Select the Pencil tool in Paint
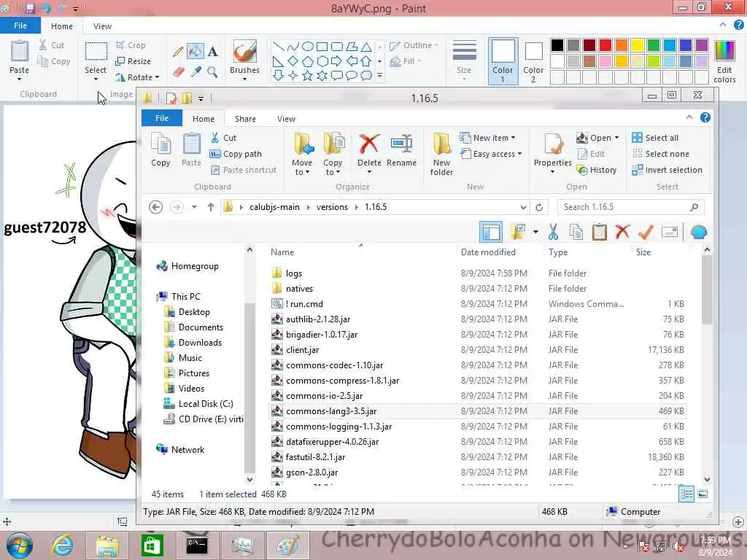 click(178, 51)
